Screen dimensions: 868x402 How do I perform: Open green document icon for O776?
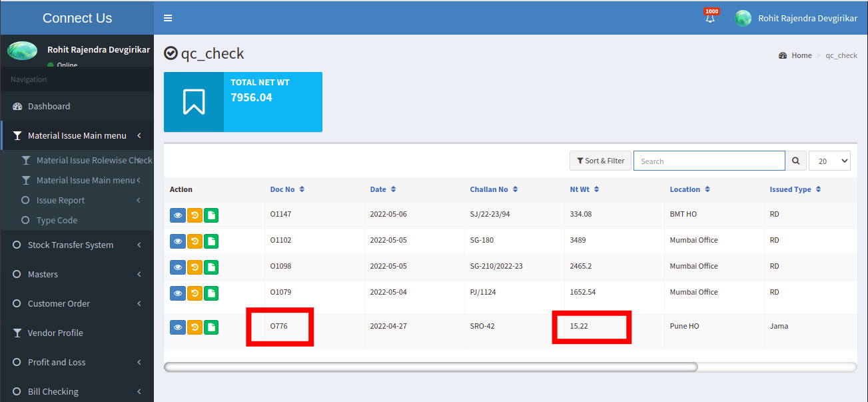211,327
